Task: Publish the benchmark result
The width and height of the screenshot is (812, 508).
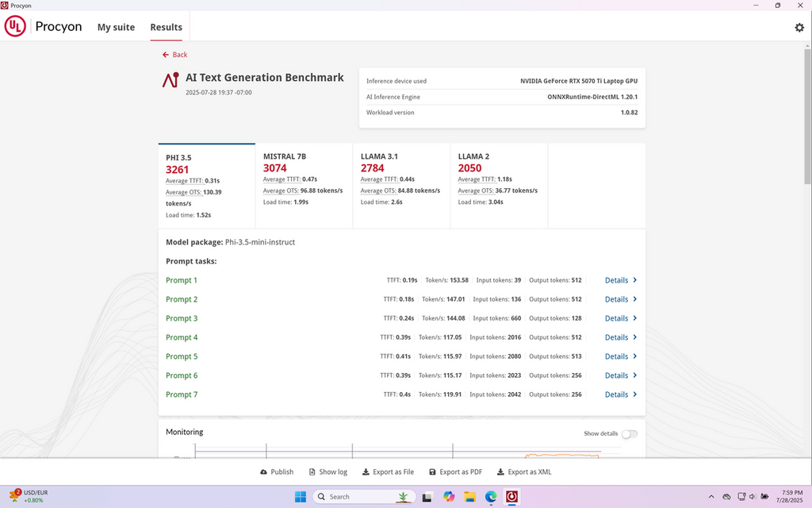Action: (x=277, y=471)
